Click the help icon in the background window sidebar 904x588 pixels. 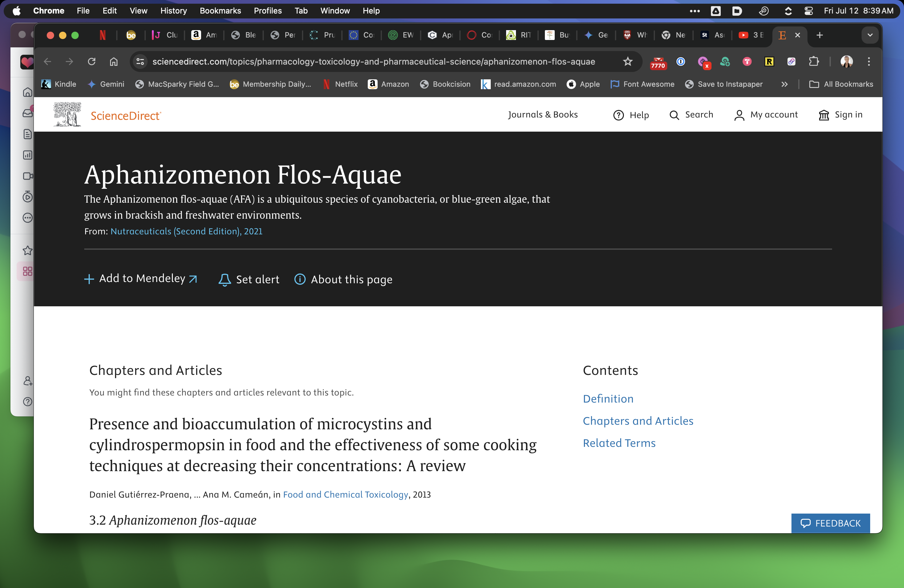tap(27, 402)
